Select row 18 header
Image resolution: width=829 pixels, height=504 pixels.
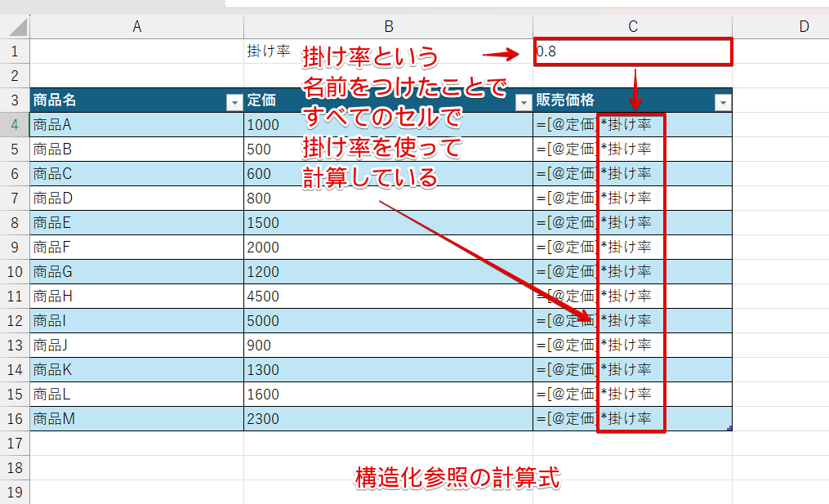click(15, 468)
